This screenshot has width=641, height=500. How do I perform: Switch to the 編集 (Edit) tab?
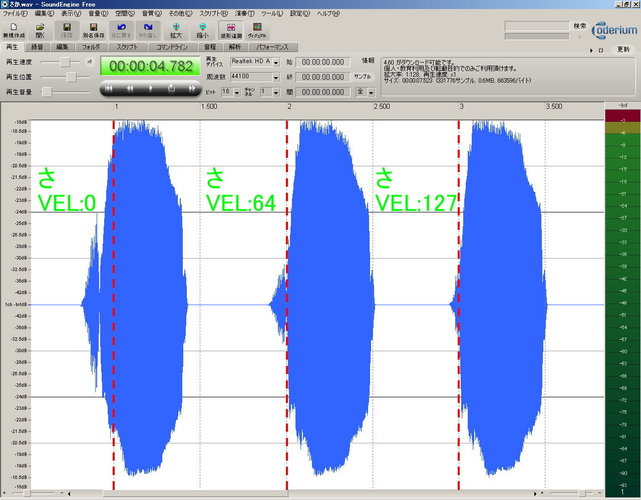(x=63, y=47)
